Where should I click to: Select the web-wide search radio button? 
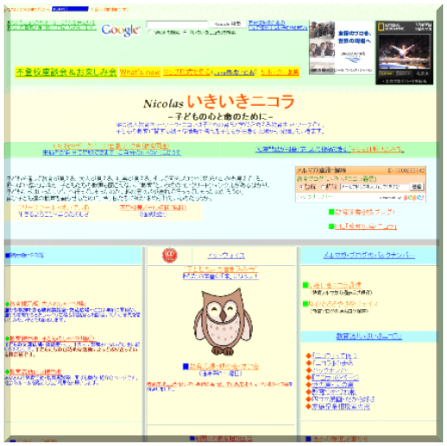pyautogui.click(x=150, y=32)
